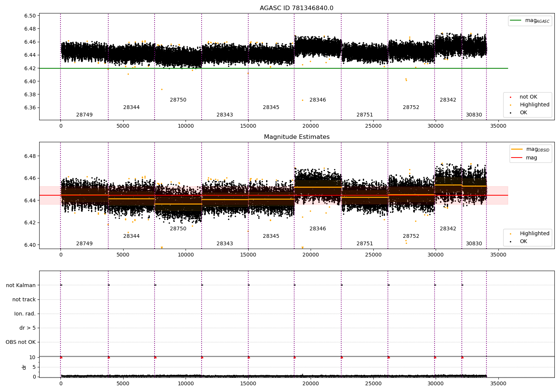Image resolution: width=560 pixels, height=392 pixels.
Task: Click obsid label '28345' in the top plot
Action: (271, 107)
